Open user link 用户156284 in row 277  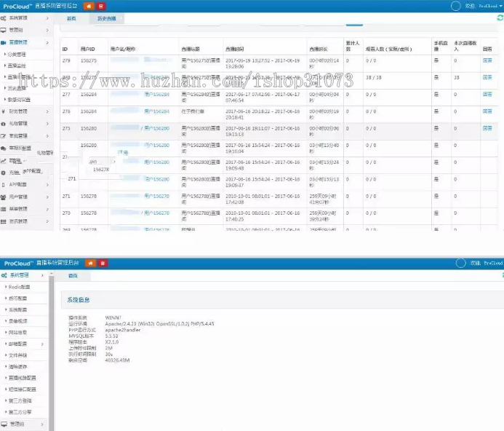(156, 94)
